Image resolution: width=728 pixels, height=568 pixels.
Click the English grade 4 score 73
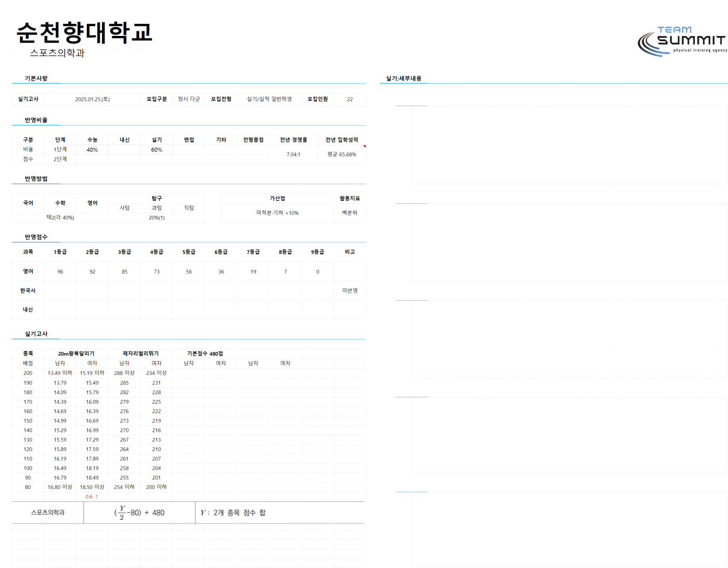[x=157, y=272]
